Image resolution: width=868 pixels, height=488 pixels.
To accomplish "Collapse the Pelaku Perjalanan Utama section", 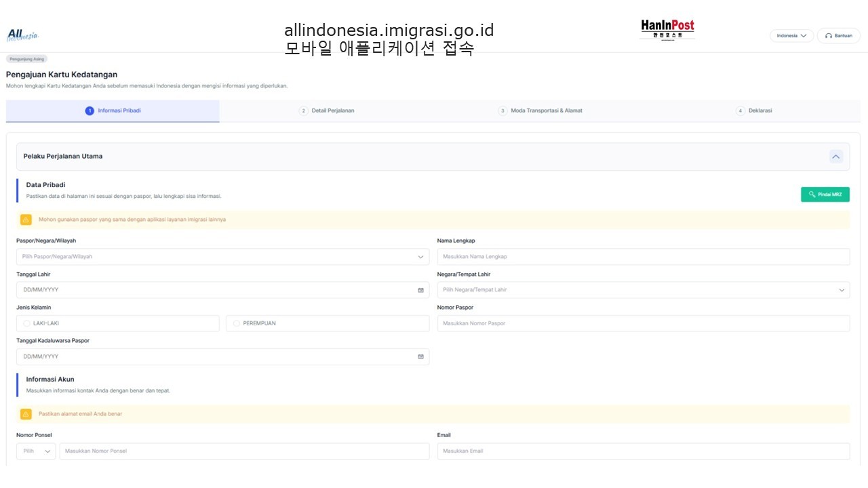I will pyautogui.click(x=835, y=157).
